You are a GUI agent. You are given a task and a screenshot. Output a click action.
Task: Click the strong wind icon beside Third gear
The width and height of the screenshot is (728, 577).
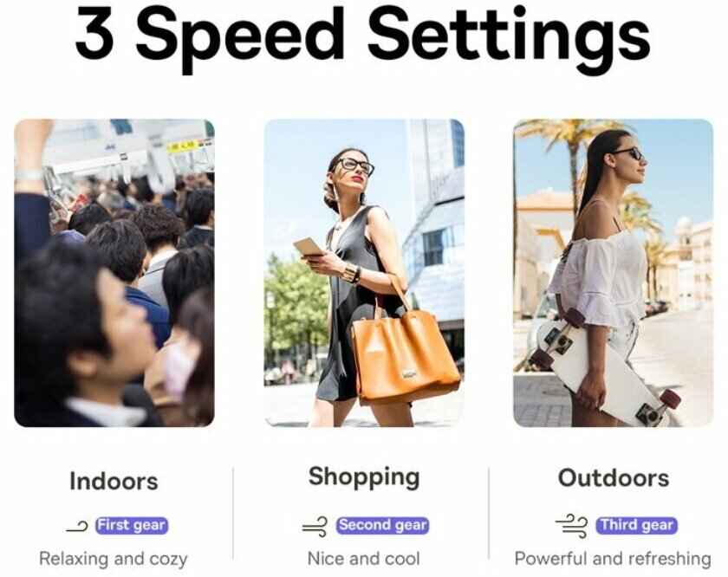click(x=571, y=526)
